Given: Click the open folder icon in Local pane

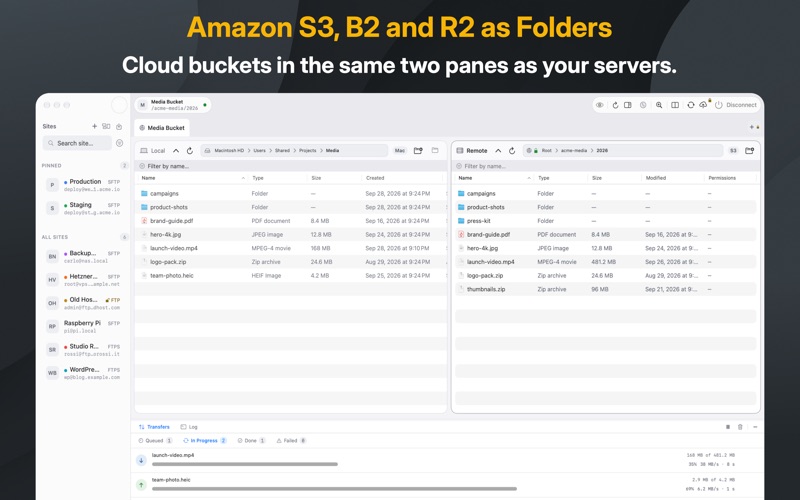Looking at the screenshot, I should [x=435, y=151].
